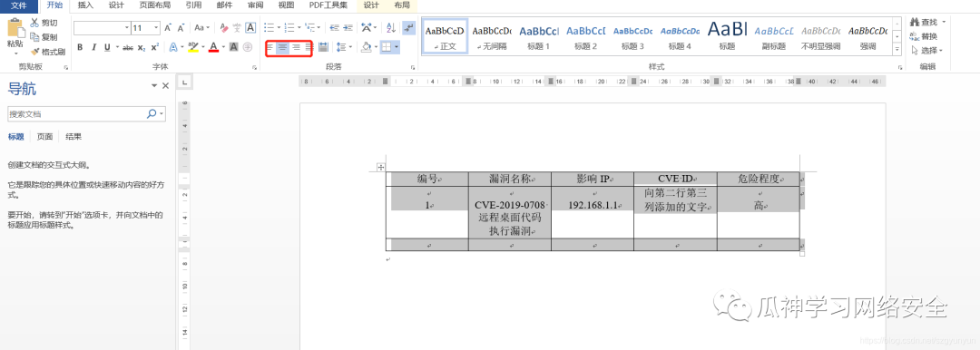
Task: Click the 替换 replace button
Action: [x=924, y=36]
